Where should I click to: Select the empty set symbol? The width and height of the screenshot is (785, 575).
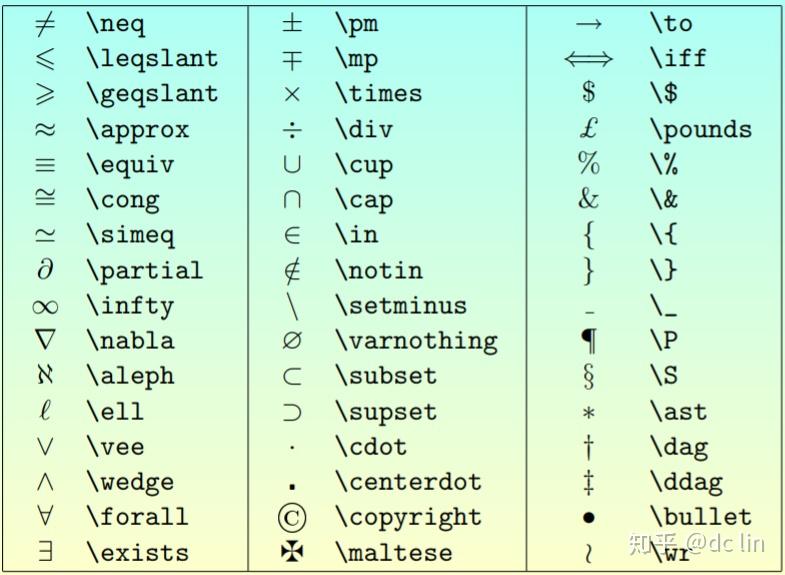click(x=291, y=341)
